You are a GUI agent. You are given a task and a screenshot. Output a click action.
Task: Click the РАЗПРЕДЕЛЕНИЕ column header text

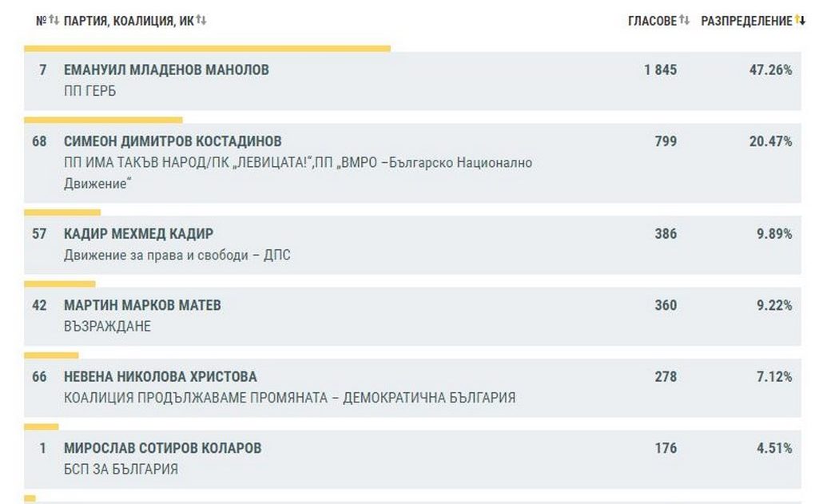coord(746,21)
